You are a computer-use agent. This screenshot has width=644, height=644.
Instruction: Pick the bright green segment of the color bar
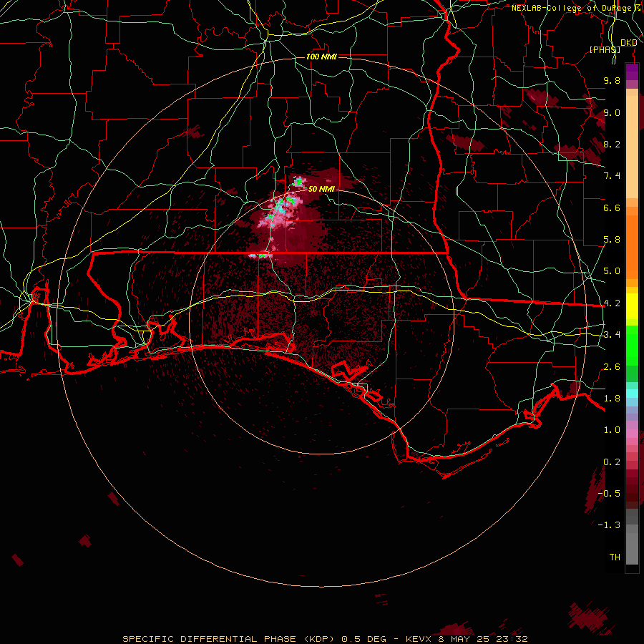632,345
